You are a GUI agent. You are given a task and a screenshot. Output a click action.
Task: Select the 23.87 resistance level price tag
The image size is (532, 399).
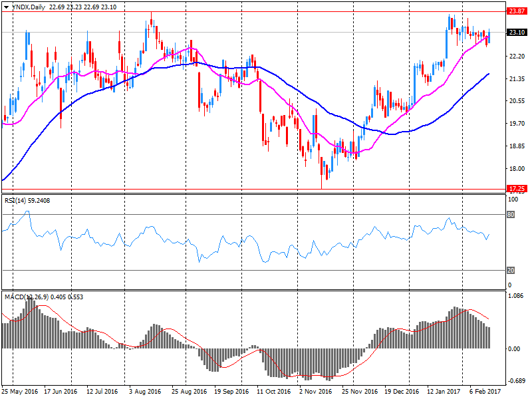point(517,11)
